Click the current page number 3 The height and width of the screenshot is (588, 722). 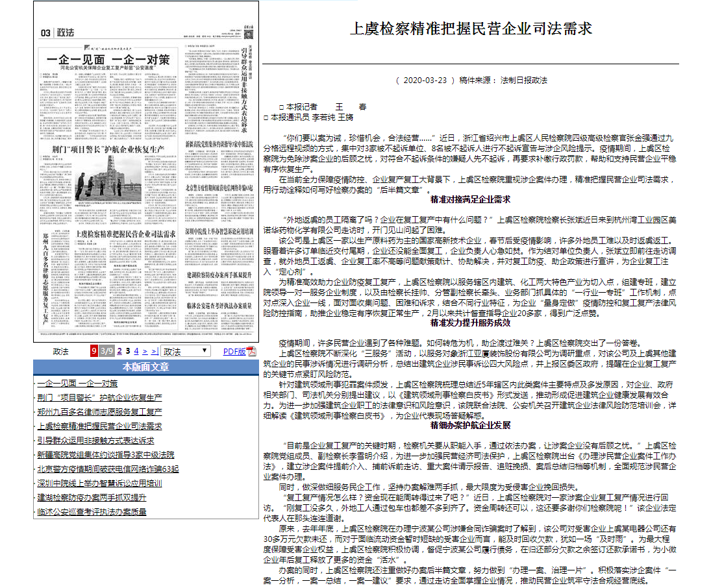coord(128,351)
